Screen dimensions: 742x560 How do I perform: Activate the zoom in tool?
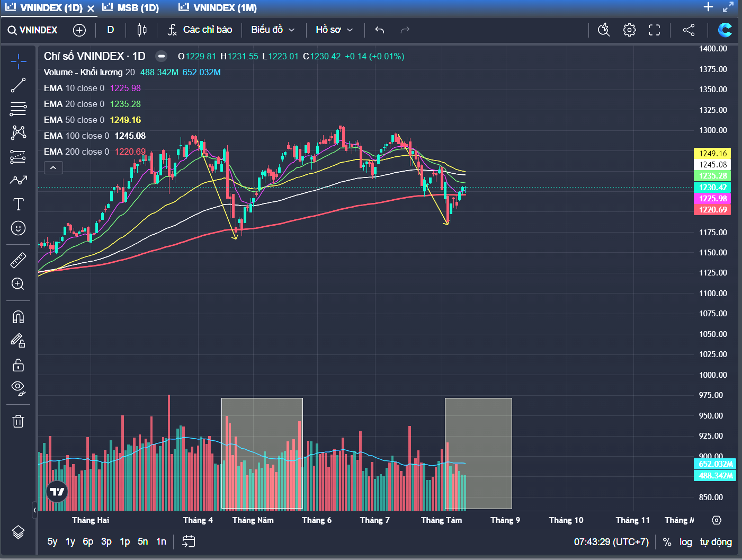coord(18,284)
